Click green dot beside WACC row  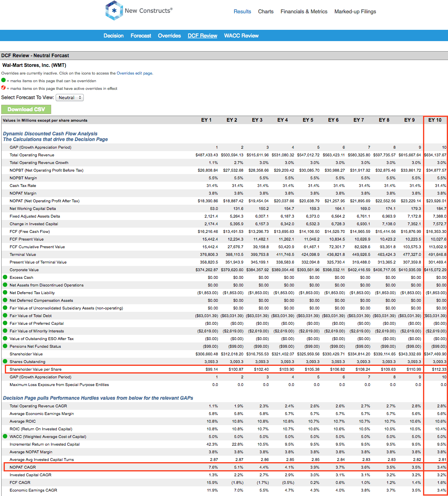pyautogui.click(x=5, y=436)
